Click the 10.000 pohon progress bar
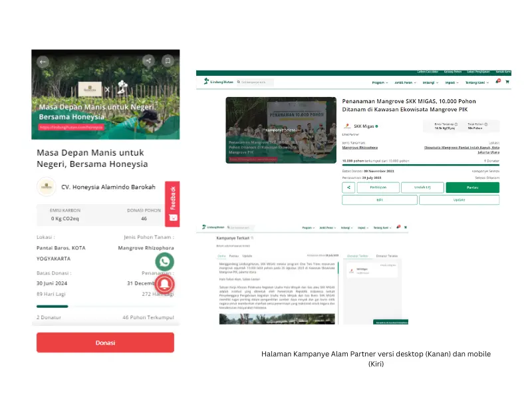This screenshot has width=532, height=399. 421,165
